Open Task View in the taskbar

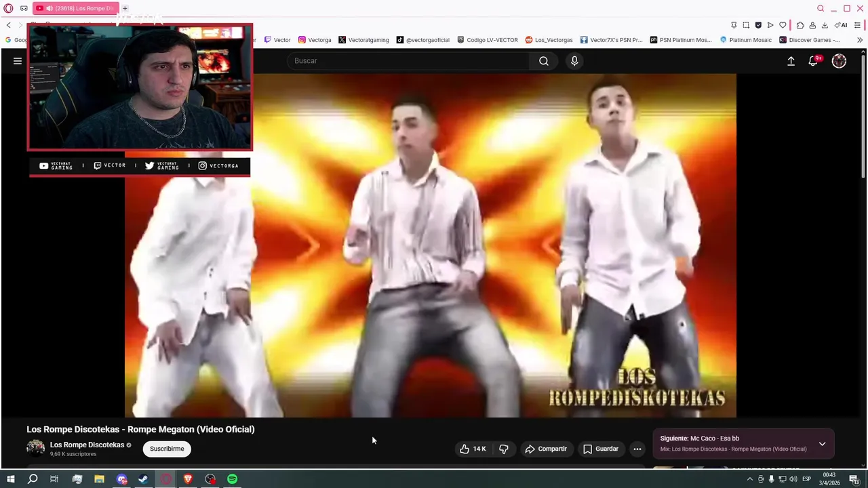54,479
